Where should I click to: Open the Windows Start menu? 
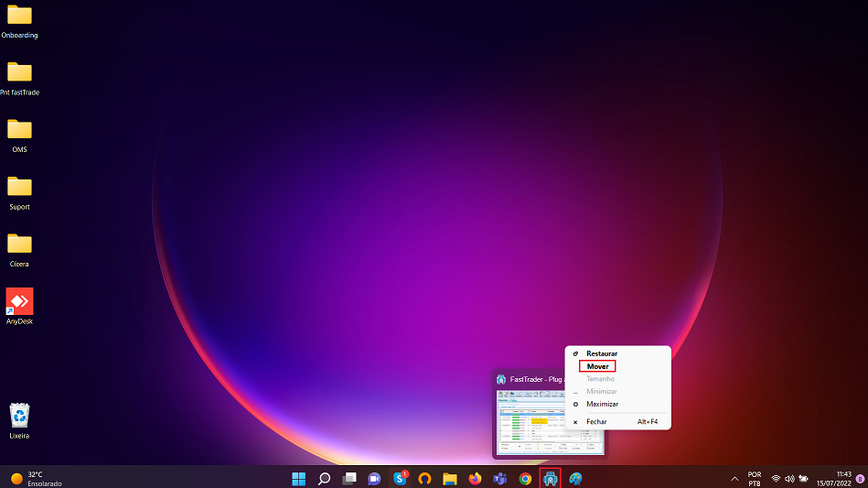(x=298, y=478)
